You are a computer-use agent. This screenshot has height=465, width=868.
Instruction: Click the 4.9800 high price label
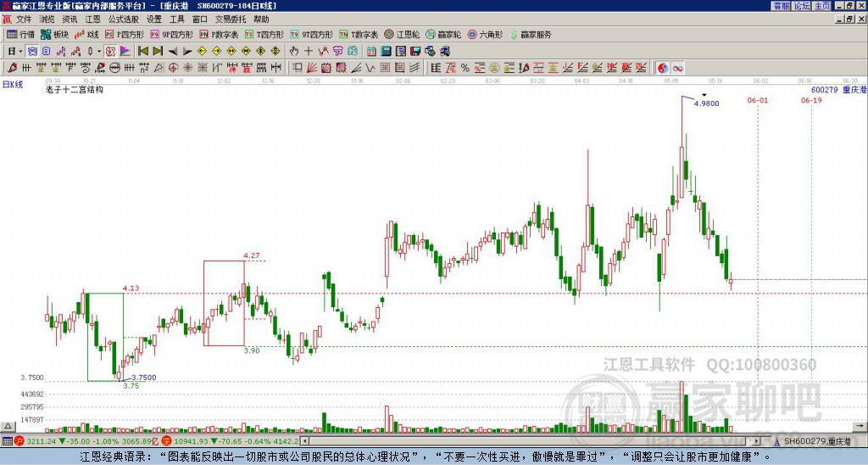coord(706,104)
